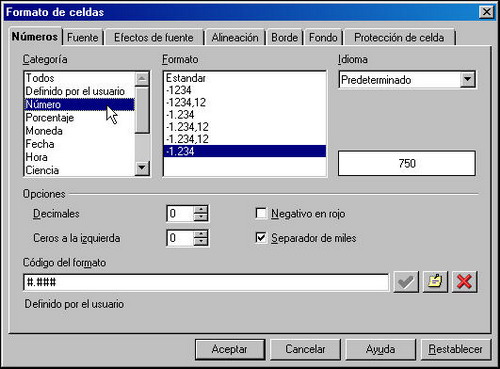Select Estandar in the Formato list
Image resolution: width=500 pixels, height=369 pixels.
click(x=245, y=78)
